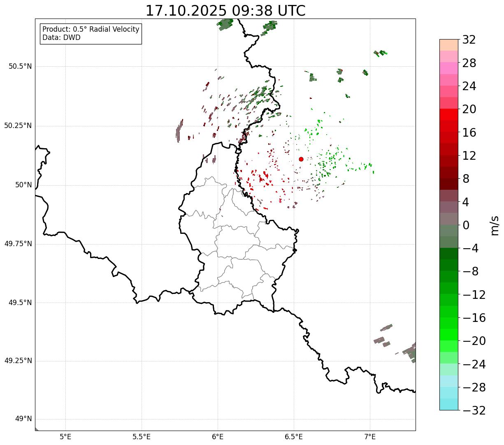Click the latitude label '49.75°N'
The width and height of the screenshot is (504, 445).
[18, 244]
